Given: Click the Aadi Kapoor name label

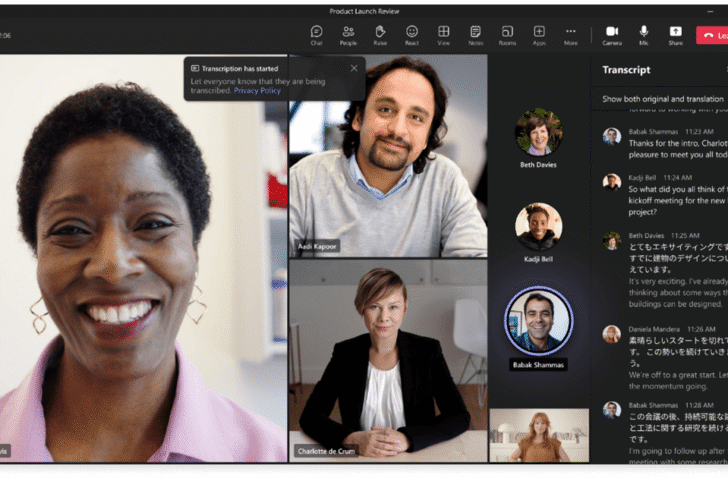Looking at the screenshot, I should (x=317, y=246).
